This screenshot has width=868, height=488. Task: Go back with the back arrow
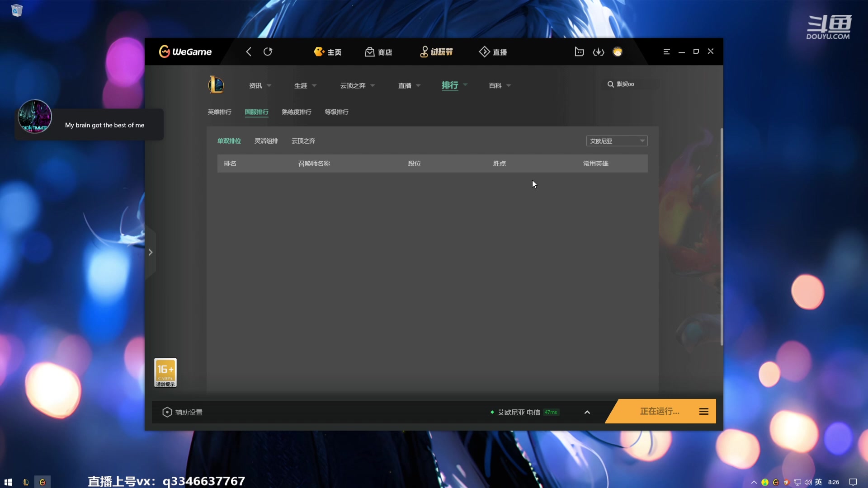pos(249,52)
